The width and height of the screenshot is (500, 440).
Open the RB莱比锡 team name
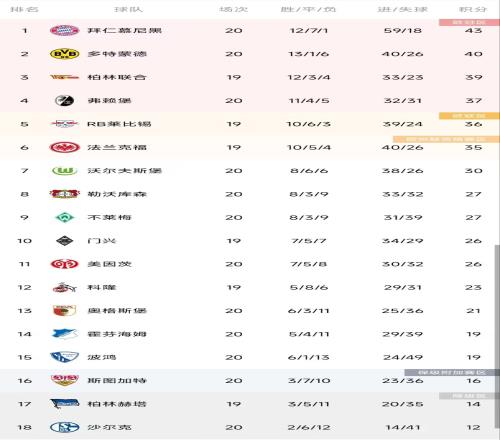point(119,124)
